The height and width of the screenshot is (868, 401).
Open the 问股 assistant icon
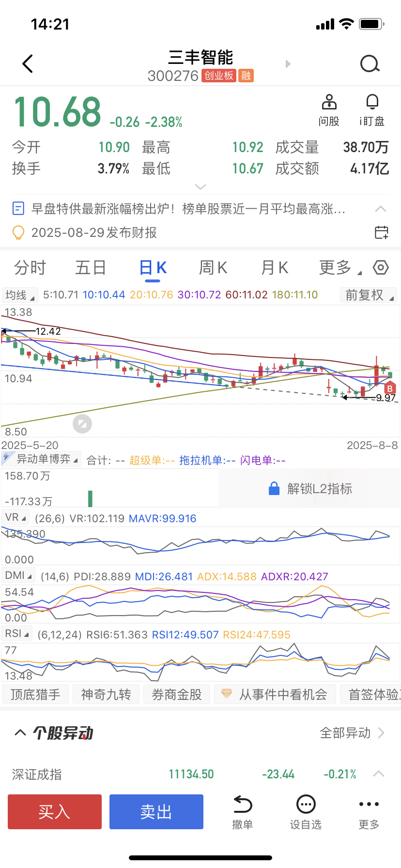tap(329, 102)
